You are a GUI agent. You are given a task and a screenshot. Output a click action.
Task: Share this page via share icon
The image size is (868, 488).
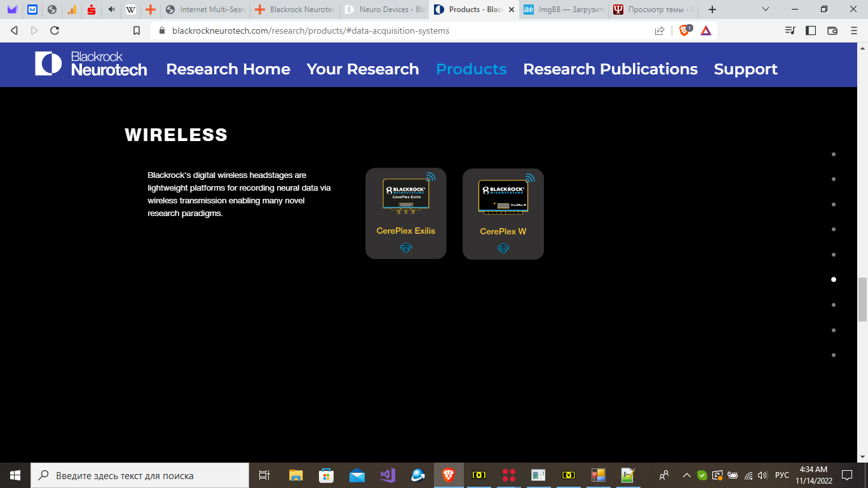tap(660, 30)
